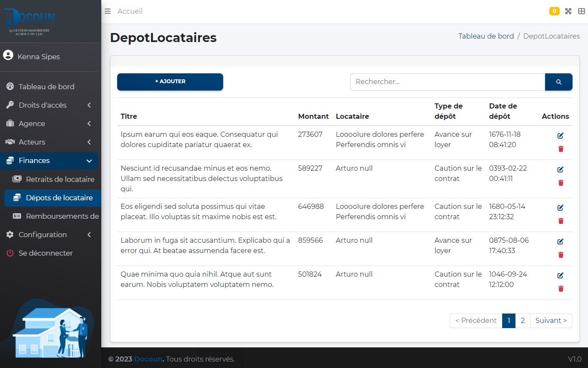Image resolution: width=588 pixels, height=368 pixels.
Task: Click the hamburger menu toggle icon
Action: 108,11
